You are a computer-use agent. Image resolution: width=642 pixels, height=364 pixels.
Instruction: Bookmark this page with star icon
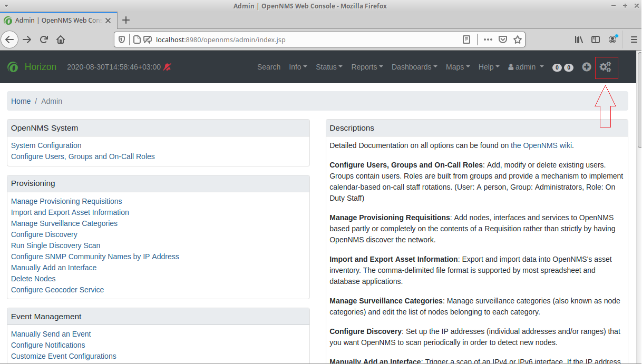[x=518, y=40]
